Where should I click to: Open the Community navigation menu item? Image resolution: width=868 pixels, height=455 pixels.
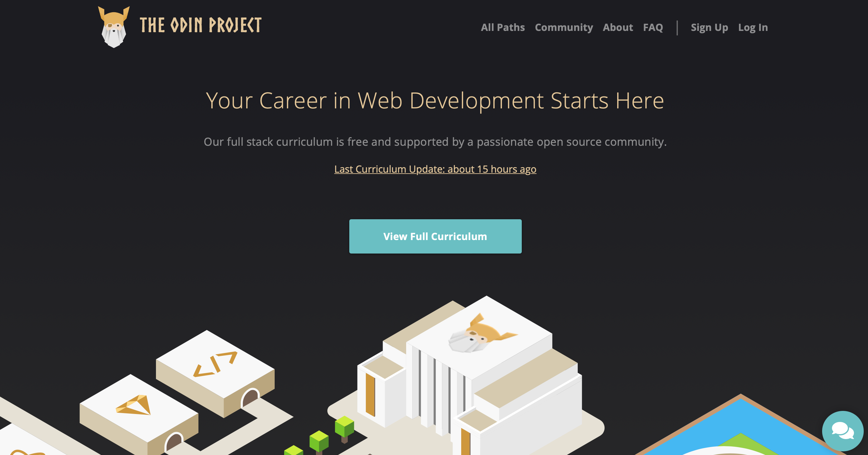coord(564,27)
